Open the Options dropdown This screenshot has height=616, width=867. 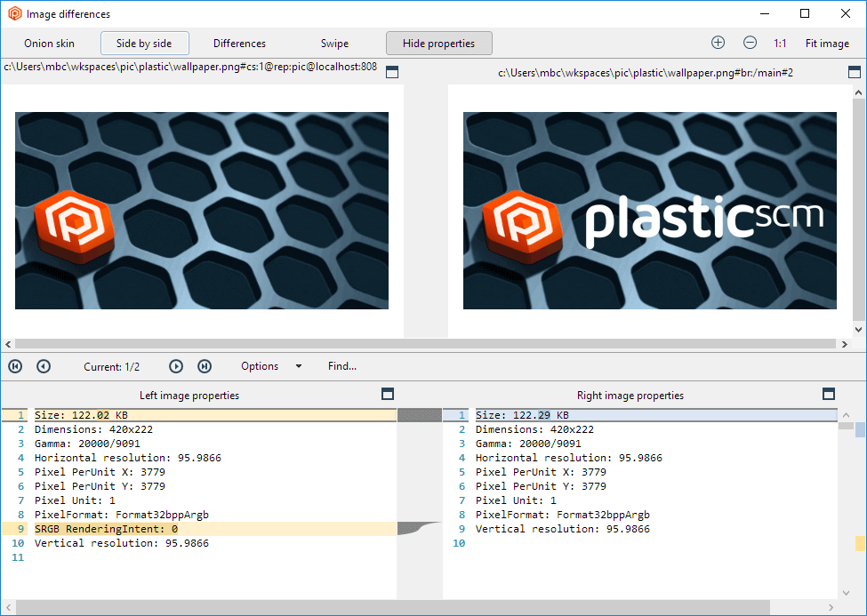click(x=271, y=366)
